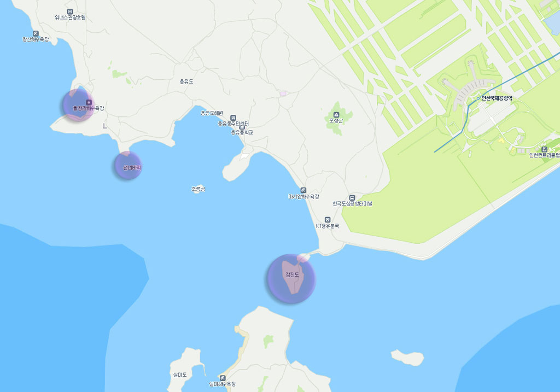Screen dimensions: 560x392
Task: Select the 실미해수욕장 beach icon
Action: pos(223,378)
